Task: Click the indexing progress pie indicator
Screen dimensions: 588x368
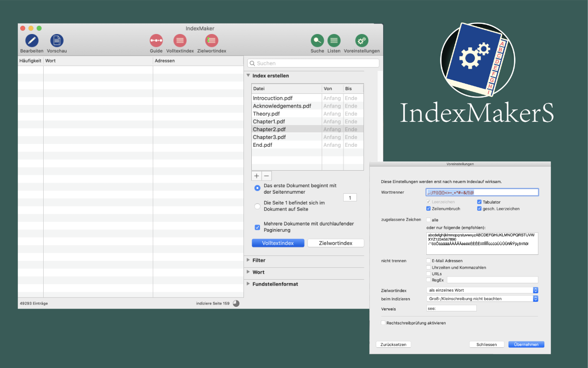Action: pos(236,304)
